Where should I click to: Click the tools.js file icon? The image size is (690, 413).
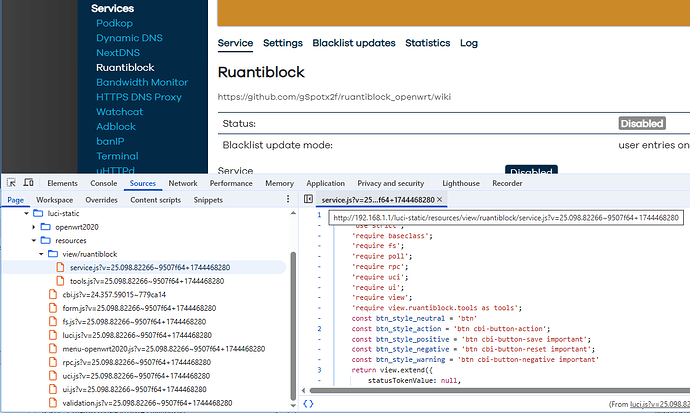61,281
